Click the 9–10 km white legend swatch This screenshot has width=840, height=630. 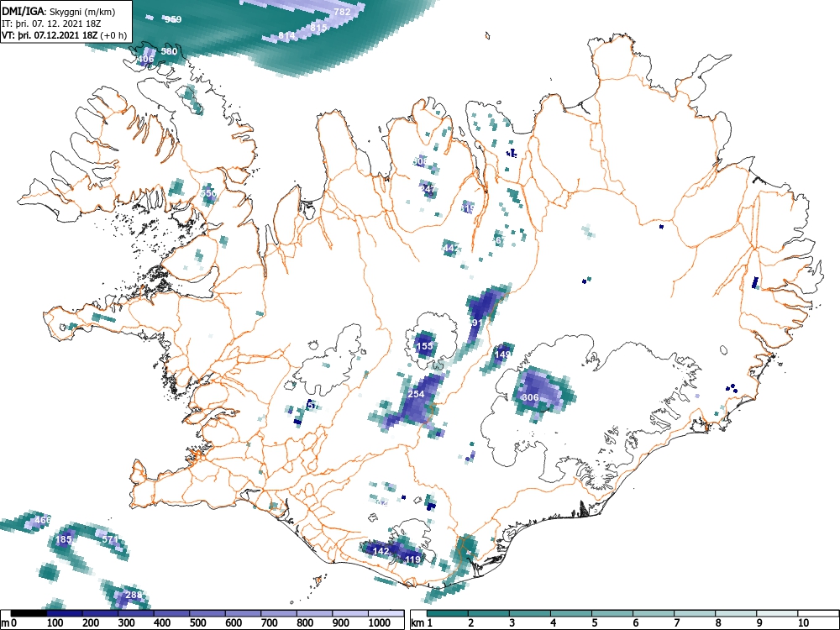pyautogui.click(x=777, y=613)
